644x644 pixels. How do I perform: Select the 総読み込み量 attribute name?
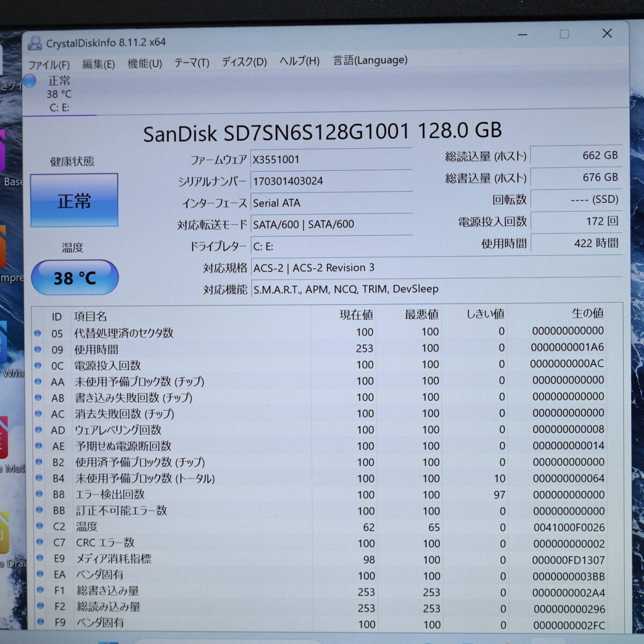coord(109,607)
